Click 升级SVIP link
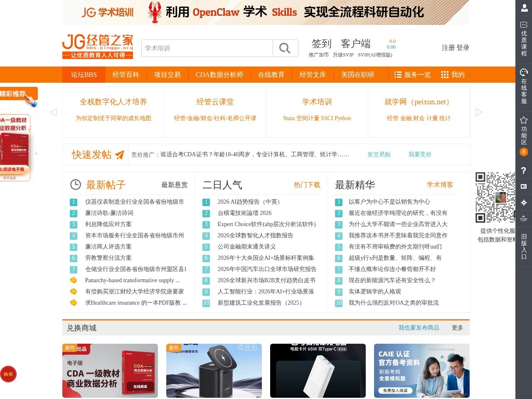532x399 pixels. click(x=343, y=55)
